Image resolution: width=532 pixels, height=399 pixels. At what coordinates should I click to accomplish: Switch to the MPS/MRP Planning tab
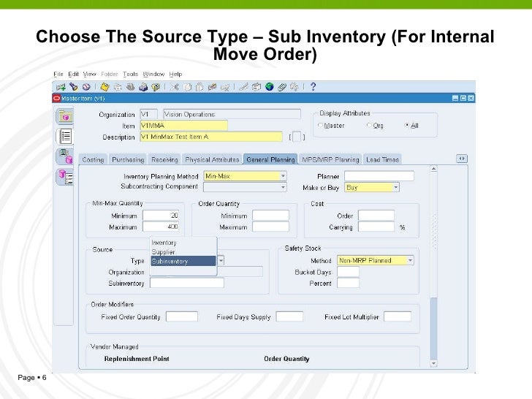330,159
